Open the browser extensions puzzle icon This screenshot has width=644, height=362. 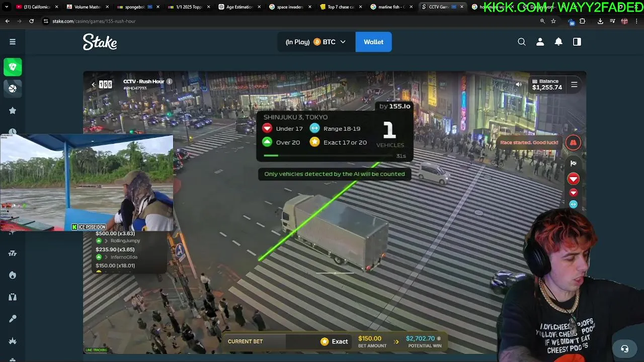click(x=583, y=21)
